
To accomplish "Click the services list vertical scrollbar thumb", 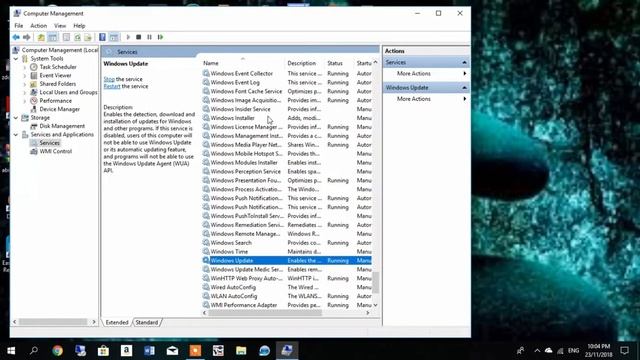I will (376, 282).
